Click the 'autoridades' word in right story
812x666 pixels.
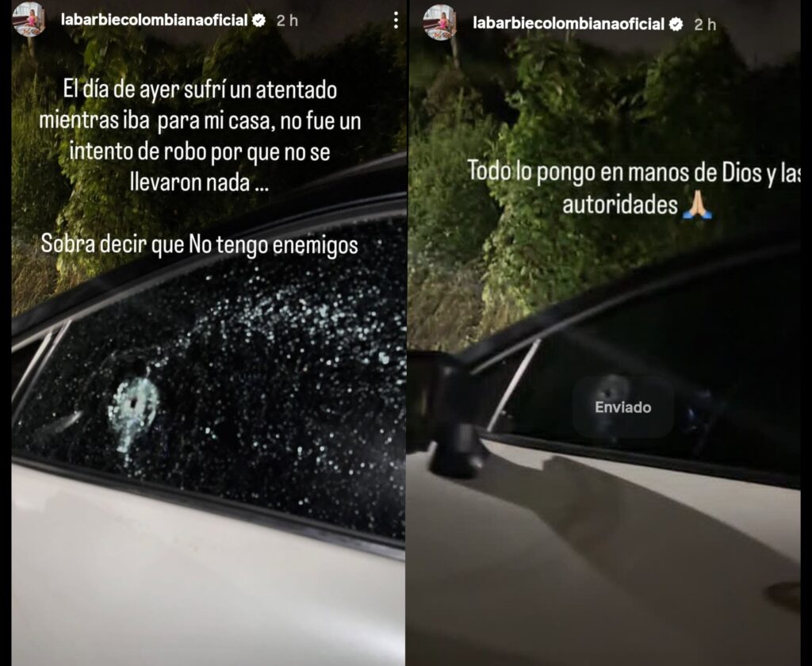(620, 205)
